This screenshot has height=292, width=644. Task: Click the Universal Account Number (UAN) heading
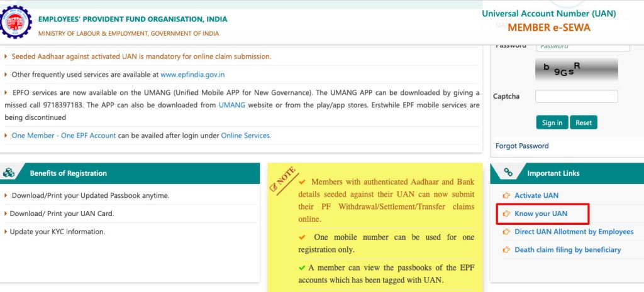click(548, 14)
